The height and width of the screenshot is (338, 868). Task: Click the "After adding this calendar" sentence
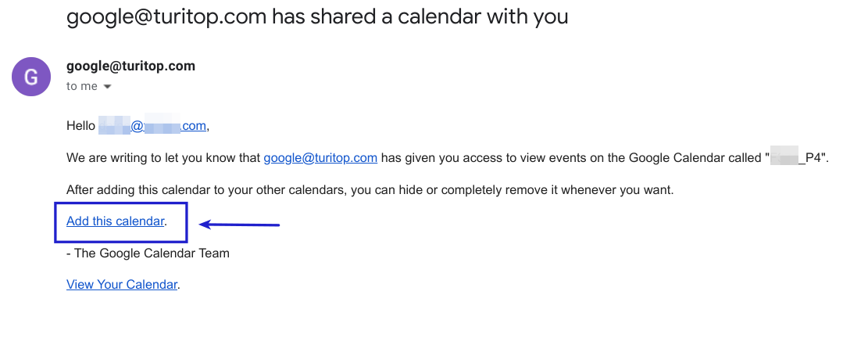[370, 190]
